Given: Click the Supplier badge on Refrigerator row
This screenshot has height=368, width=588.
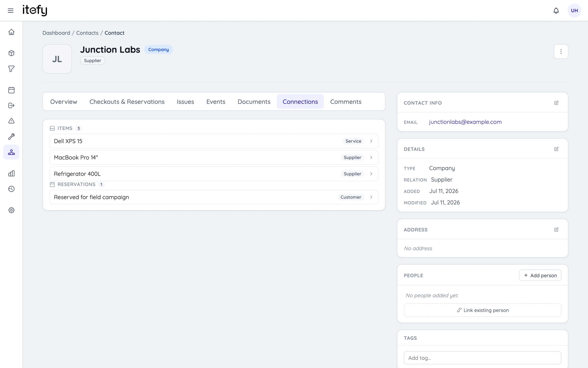Looking at the screenshot, I should click(352, 174).
